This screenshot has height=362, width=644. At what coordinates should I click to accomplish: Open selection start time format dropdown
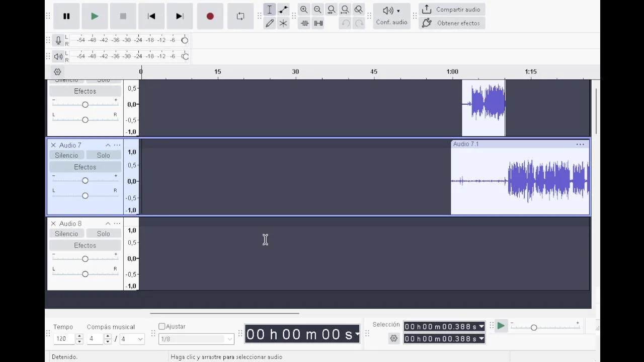(481, 327)
